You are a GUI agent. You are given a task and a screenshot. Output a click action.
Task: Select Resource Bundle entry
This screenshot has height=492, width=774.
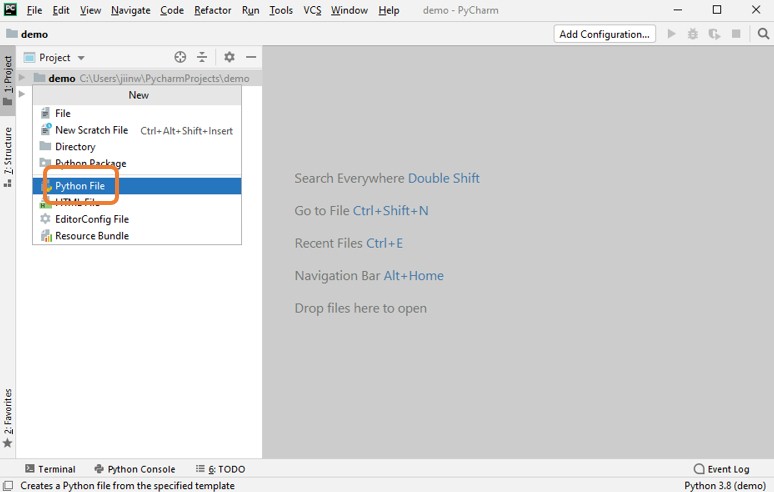pos(137,236)
